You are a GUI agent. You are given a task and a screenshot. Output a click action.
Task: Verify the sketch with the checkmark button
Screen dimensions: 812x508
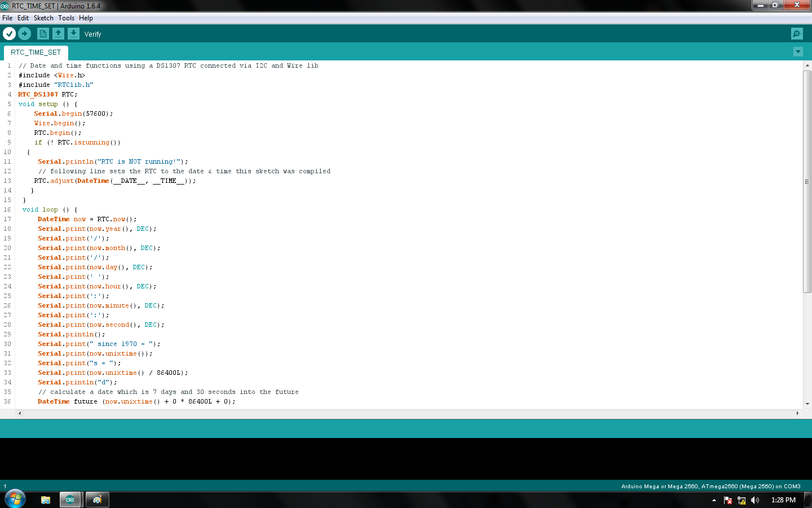pos(10,34)
